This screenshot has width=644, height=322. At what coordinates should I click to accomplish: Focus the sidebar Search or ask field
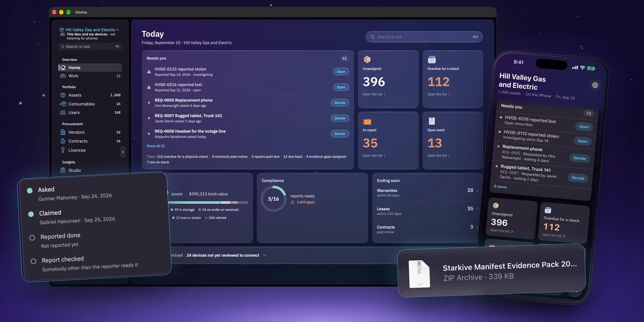90,47
